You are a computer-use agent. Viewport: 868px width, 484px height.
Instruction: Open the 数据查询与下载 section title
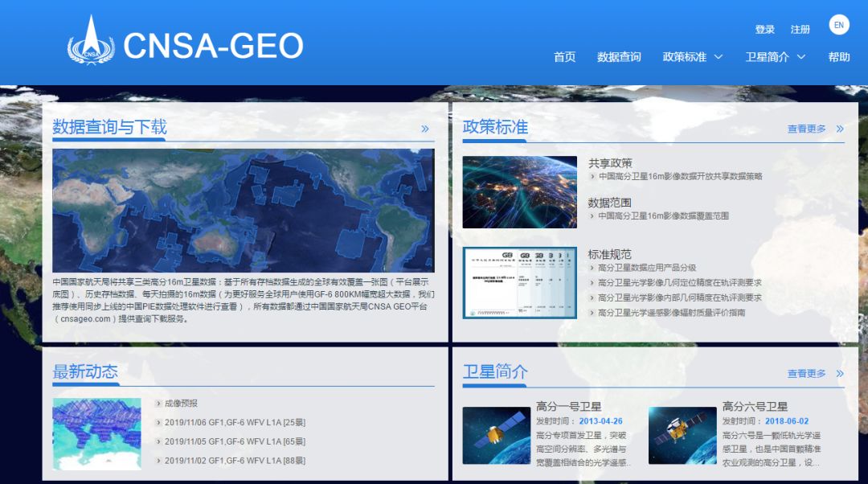(109, 127)
